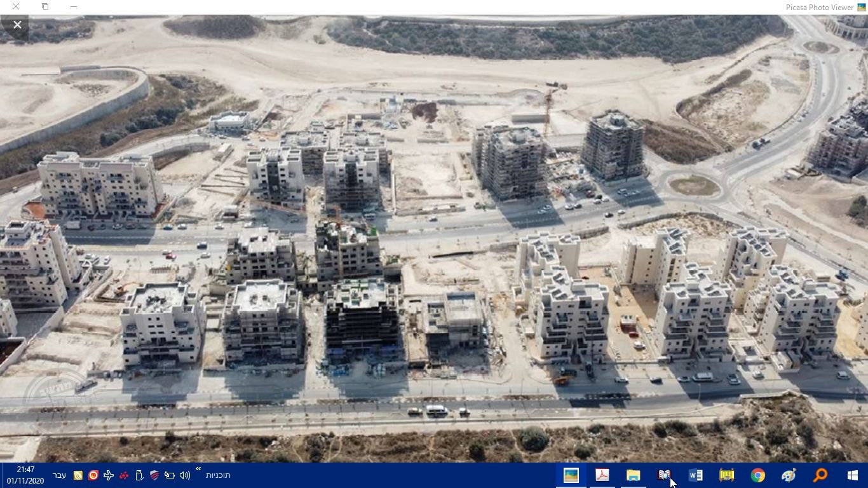Click the תוכניות taskbar toolbar label

tap(219, 475)
